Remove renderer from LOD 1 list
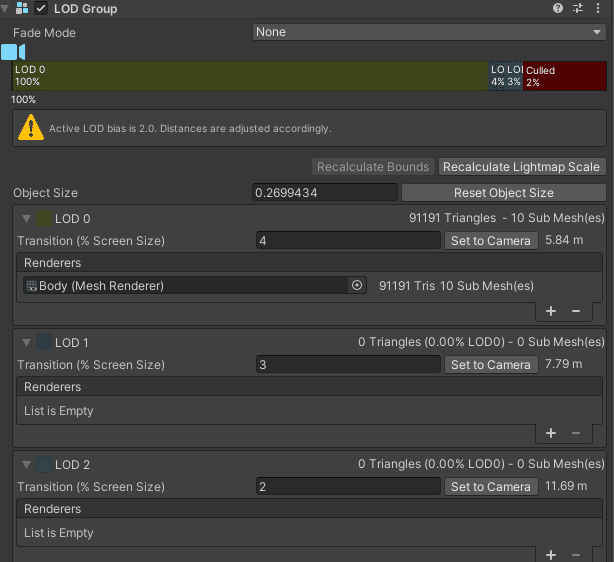The image size is (614, 562). coord(576,433)
